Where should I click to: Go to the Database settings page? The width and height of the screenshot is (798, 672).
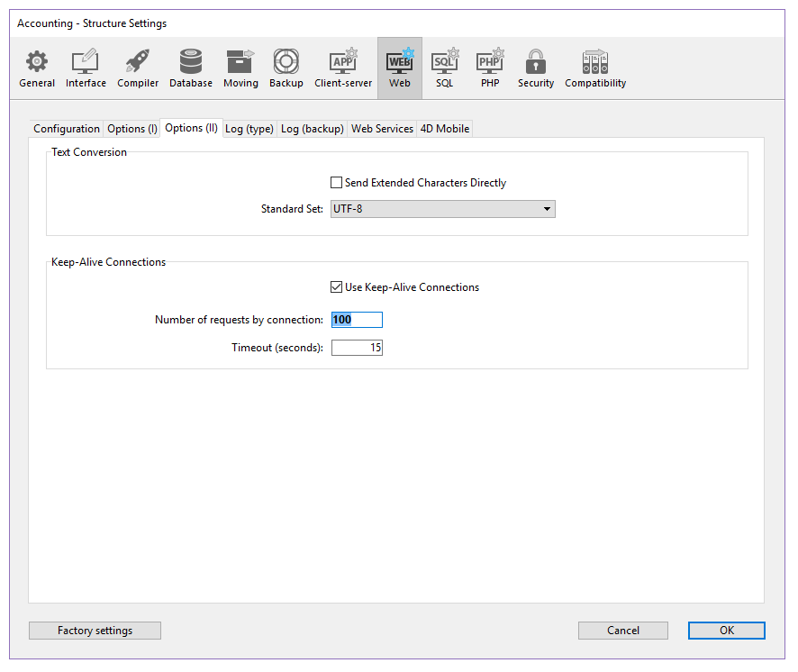[191, 68]
